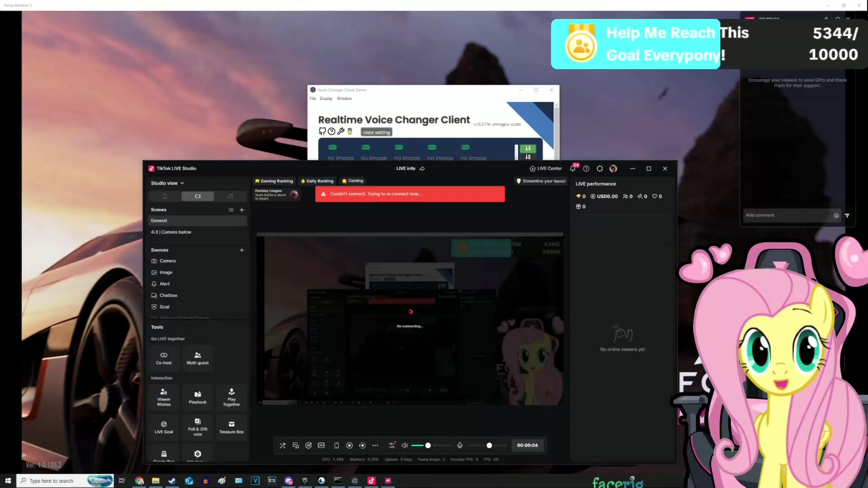This screenshot has height=488, width=868.
Task: Open Window menu in Voice Changer window
Action: point(344,99)
